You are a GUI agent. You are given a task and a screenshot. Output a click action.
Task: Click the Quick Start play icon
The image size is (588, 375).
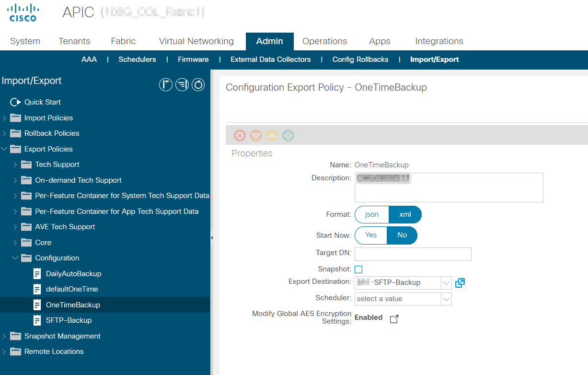[16, 102]
